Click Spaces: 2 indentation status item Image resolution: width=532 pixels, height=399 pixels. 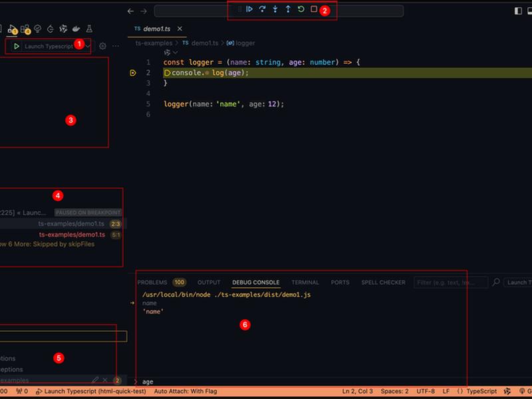[x=394, y=391]
